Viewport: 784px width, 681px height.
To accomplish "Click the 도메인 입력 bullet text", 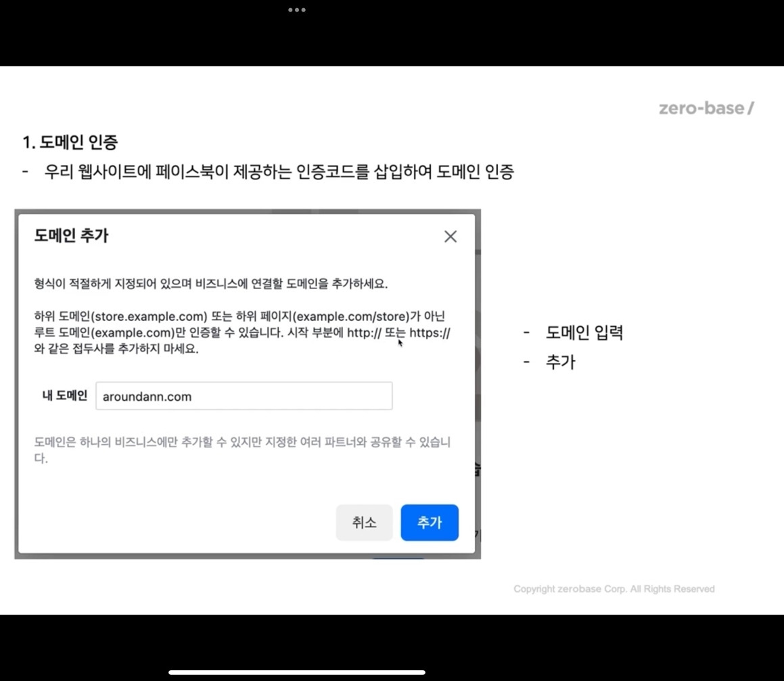I will pos(584,332).
